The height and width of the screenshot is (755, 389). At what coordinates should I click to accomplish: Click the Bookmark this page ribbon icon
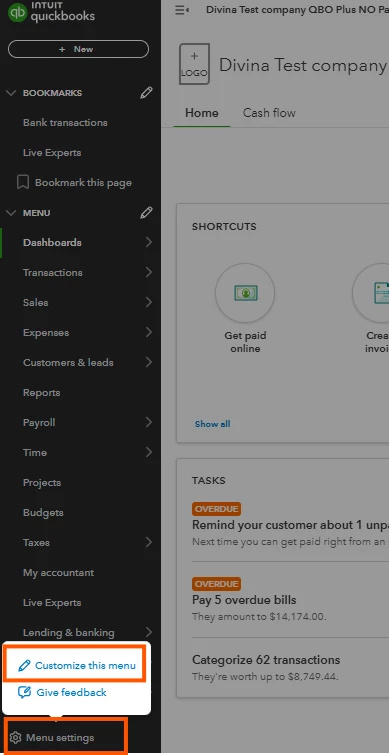(23, 182)
